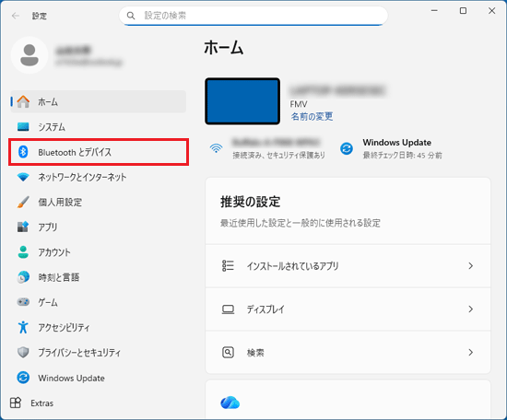
Task: Minimize the settings window
Action: click(x=434, y=11)
